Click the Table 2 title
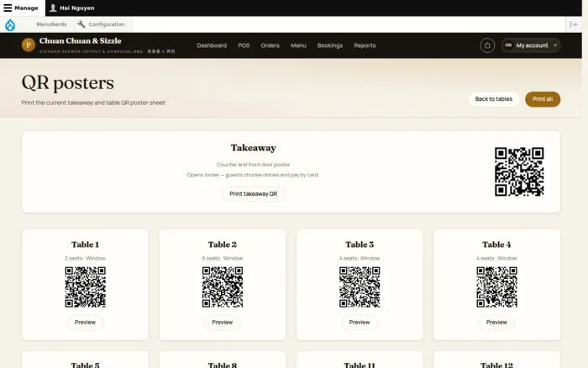Image resolution: width=588 pixels, height=368 pixels. [x=223, y=244]
